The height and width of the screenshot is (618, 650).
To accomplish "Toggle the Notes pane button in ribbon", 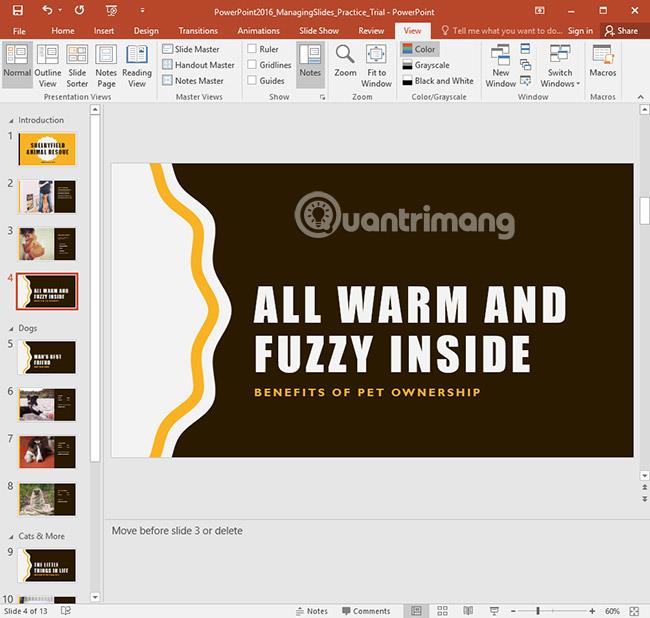I will [x=310, y=65].
